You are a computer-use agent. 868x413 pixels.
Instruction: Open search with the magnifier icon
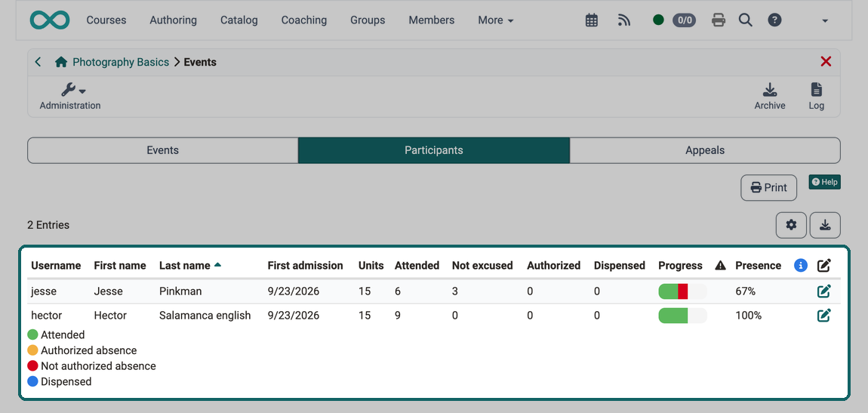click(x=746, y=20)
